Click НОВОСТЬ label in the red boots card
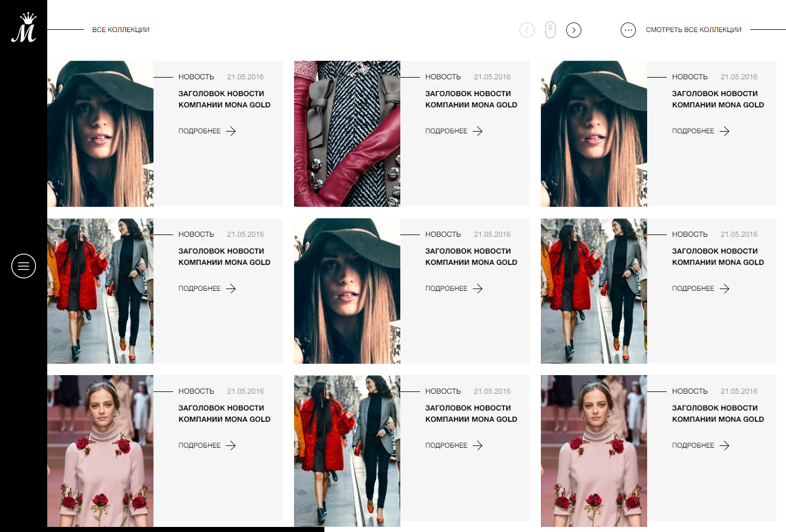786x532 pixels. (443, 77)
